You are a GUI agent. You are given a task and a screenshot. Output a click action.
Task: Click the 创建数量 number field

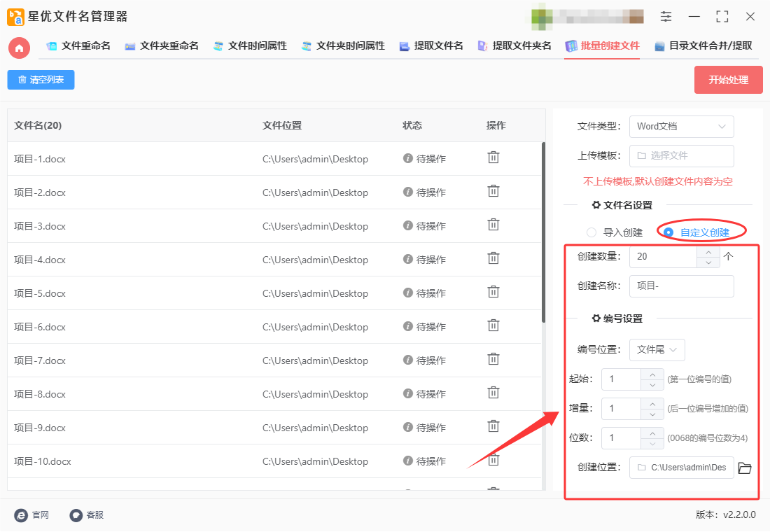pos(663,256)
